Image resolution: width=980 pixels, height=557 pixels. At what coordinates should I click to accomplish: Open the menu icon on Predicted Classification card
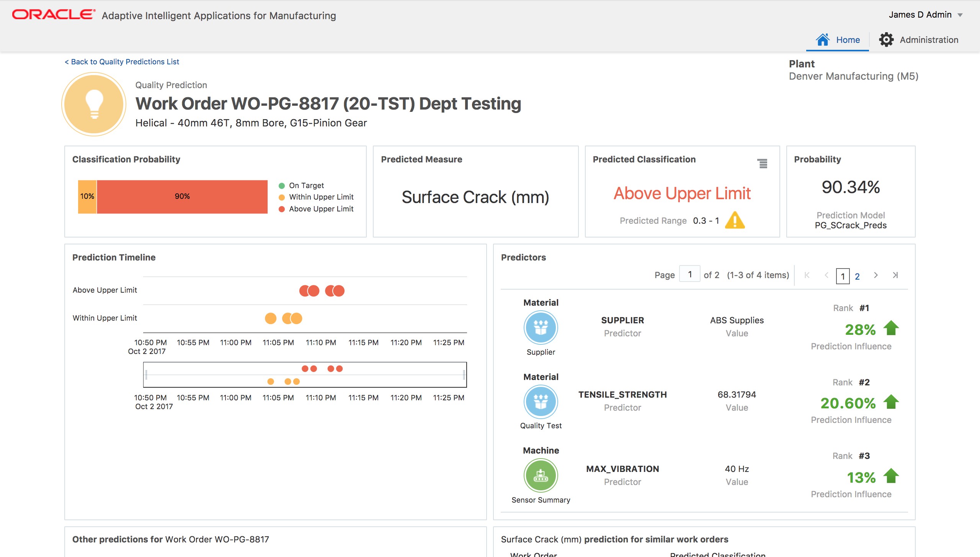pos(763,164)
